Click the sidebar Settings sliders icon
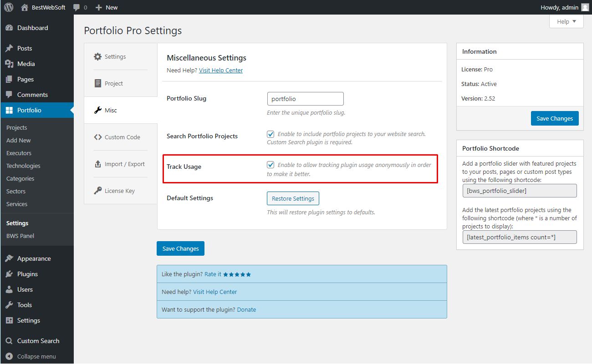592x364 pixels. tap(9, 320)
